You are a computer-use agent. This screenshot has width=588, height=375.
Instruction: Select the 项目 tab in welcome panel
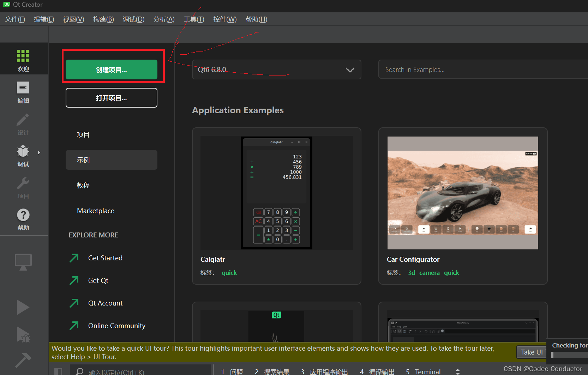click(112, 134)
